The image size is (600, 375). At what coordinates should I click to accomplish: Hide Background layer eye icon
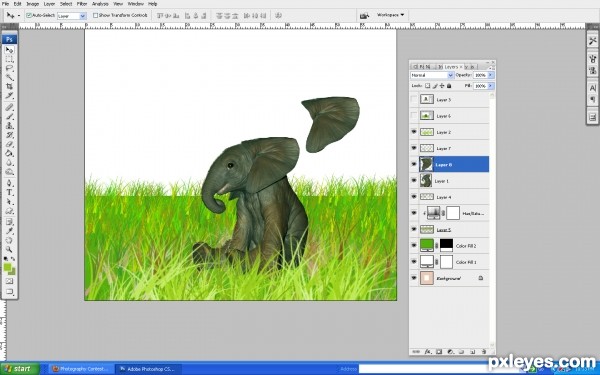click(x=414, y=278)
